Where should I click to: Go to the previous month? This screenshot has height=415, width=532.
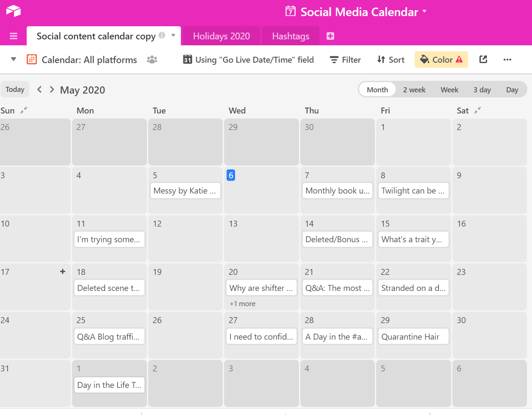click(x=39, y=89)
